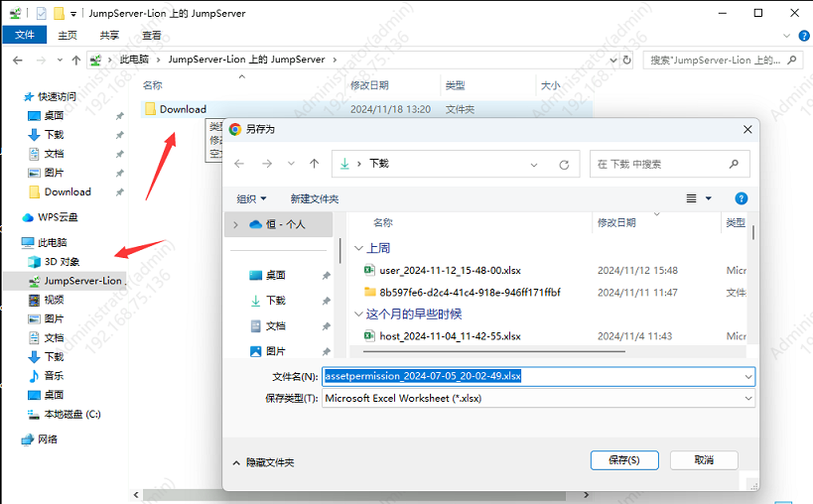The image size is (813, 504).
Task: Select 桌面 in the dialog navigation pane
Action: point(275,275)
